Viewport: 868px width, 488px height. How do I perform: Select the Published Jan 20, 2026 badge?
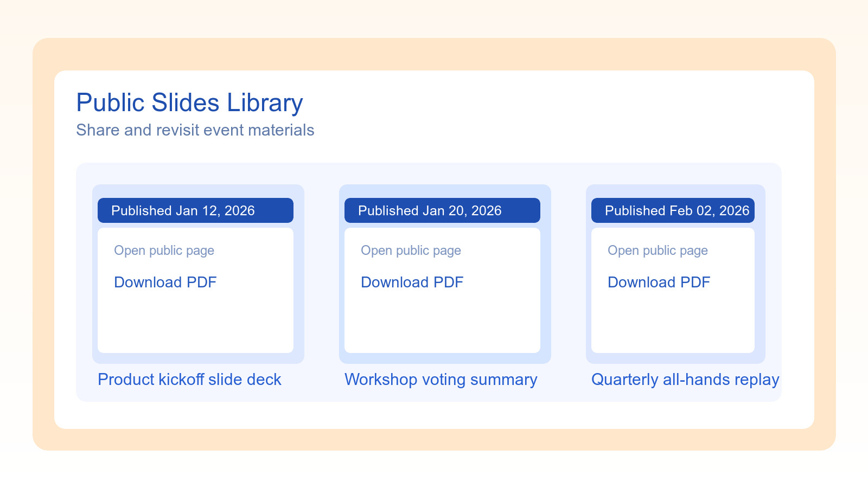(442, 210)
